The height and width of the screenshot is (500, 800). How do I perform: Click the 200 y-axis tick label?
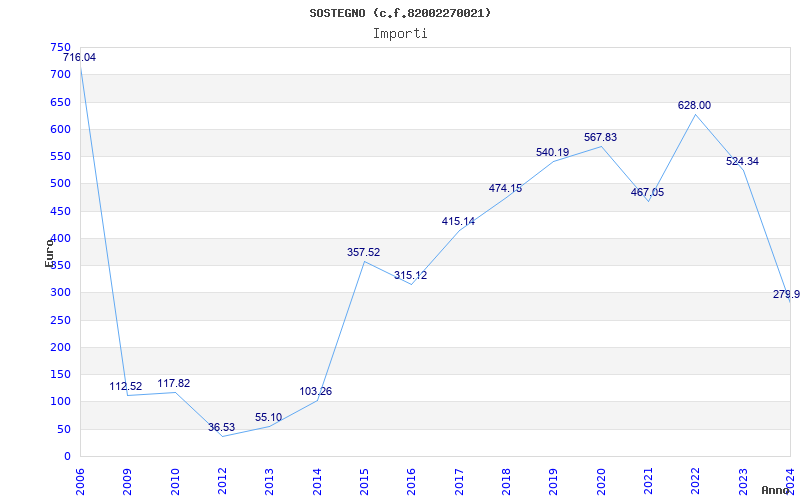(61, 347)
